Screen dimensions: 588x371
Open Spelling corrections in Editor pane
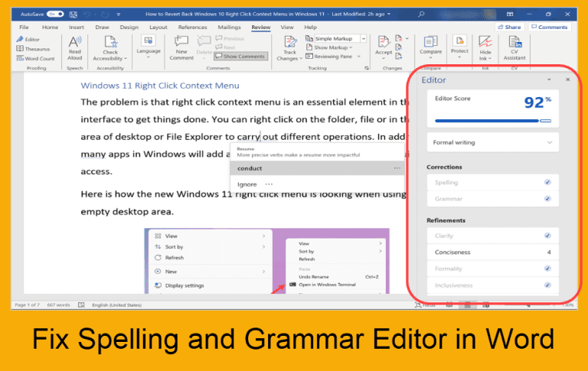[493, 183]
